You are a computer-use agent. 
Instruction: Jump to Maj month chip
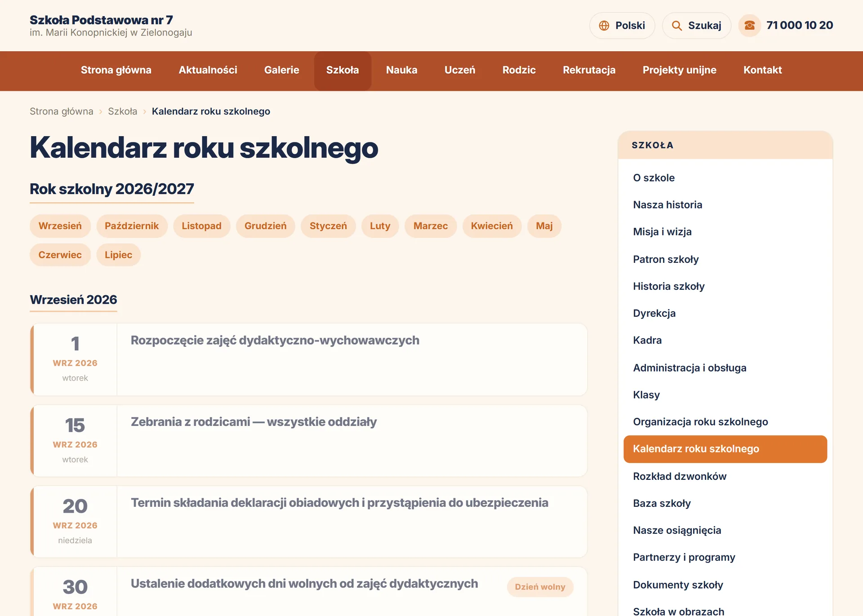544,226
